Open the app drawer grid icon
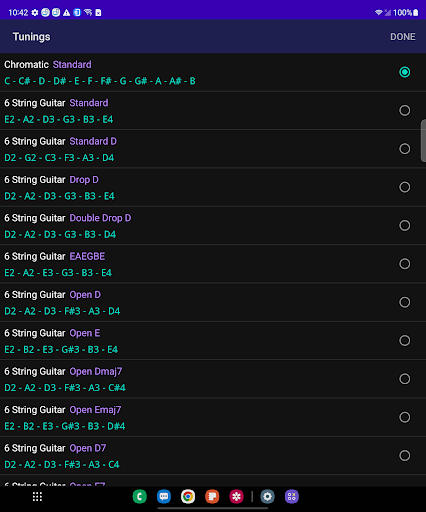Screen dimensions: 426x512 (37, 497)
